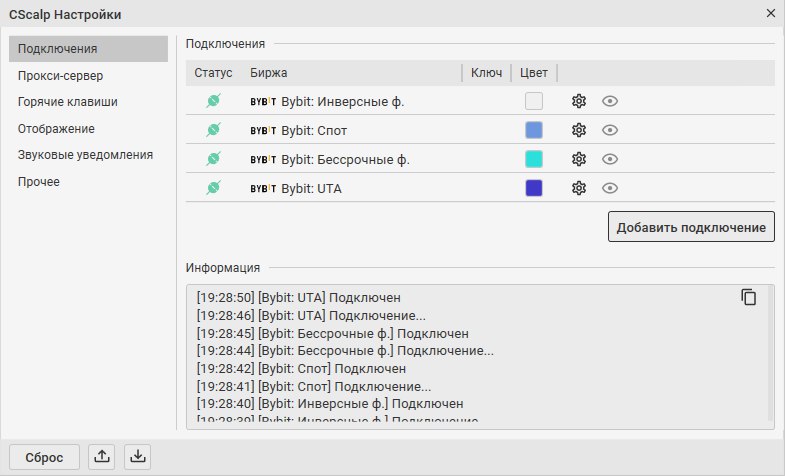Select the Bybit: Спот row name

[314, 131]
